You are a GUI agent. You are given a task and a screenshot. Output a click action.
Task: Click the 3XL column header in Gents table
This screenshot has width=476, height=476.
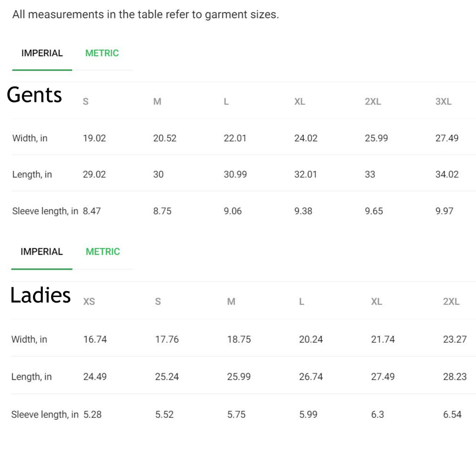[443, 102]
